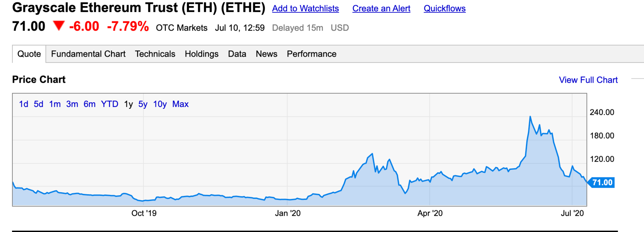Screen dimensions: 644x232
Task: Open the View Full Chart link
Action: click(x=588, y=80)
